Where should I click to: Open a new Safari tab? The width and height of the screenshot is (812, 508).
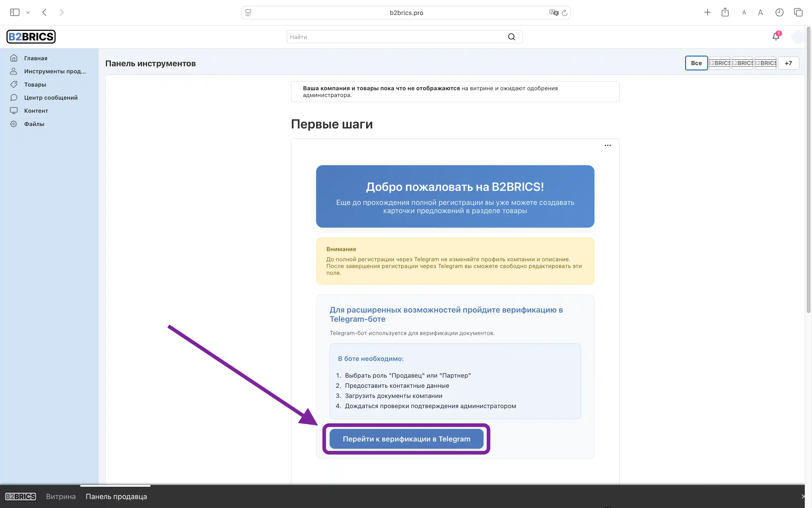click(707, 12)
